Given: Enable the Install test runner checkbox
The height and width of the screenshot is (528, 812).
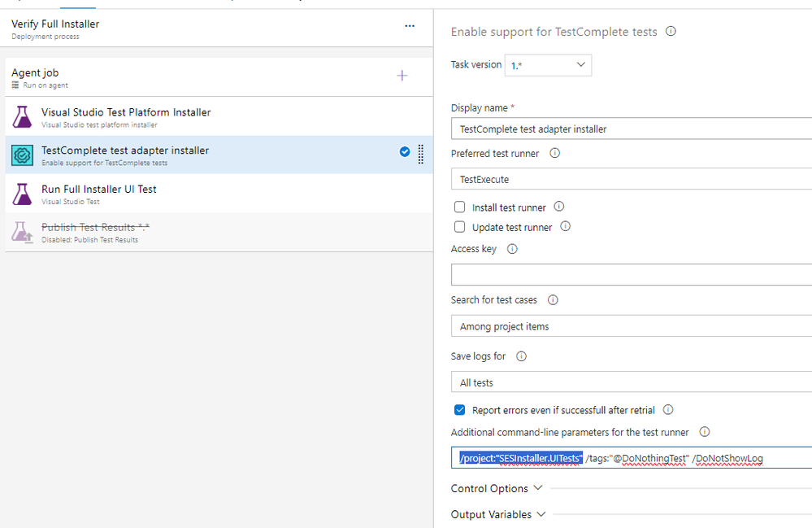Looking at the screenshot, I should pos(460,207).
